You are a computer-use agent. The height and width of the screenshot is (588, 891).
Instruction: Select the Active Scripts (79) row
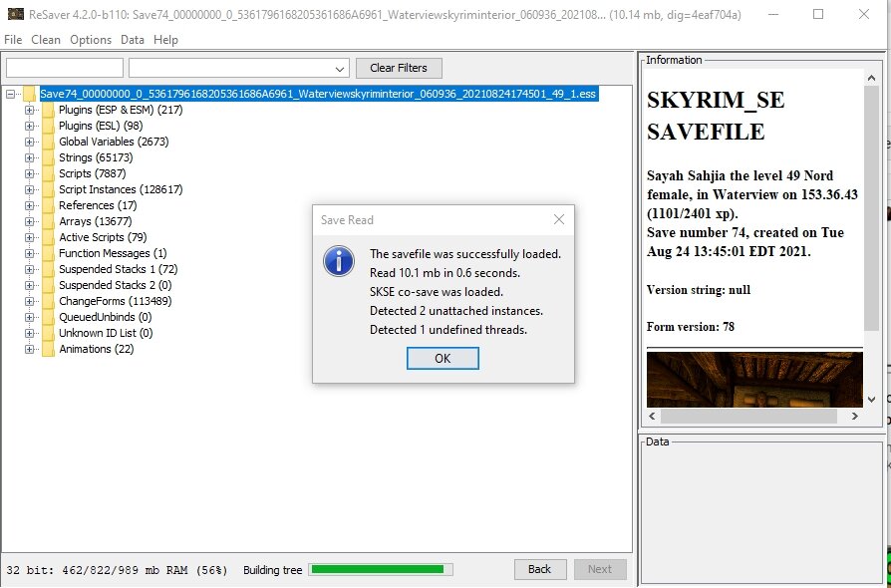tap(103, 237)
